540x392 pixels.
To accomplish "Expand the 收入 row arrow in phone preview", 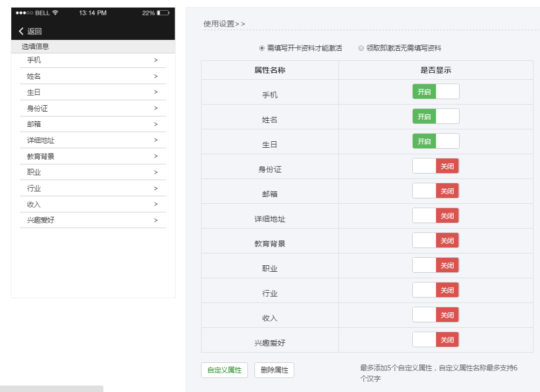I will pos(156,204).
